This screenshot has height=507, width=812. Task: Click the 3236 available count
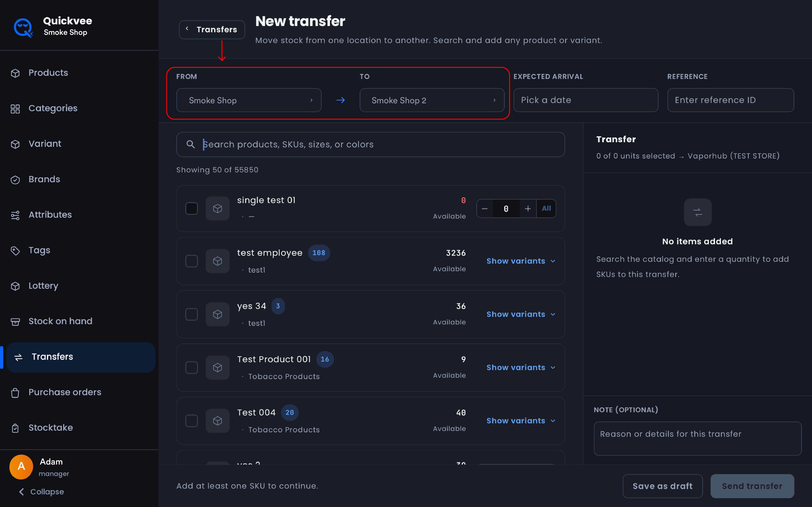pos(456,253)
